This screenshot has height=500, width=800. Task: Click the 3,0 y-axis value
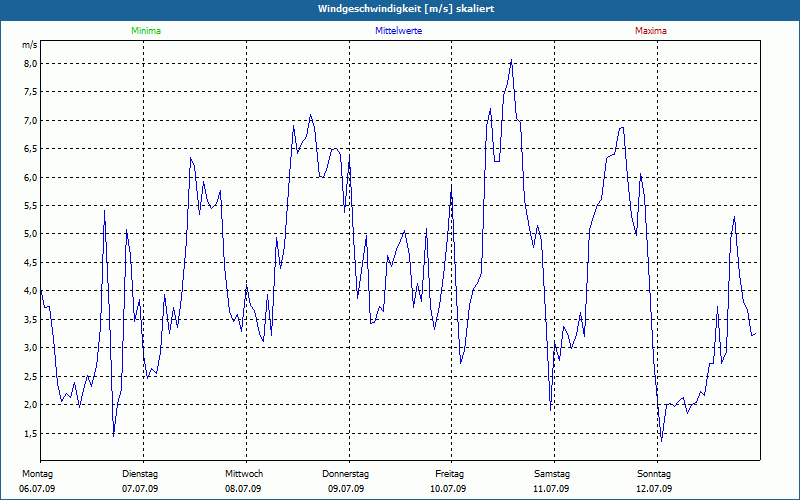[30, 347]
